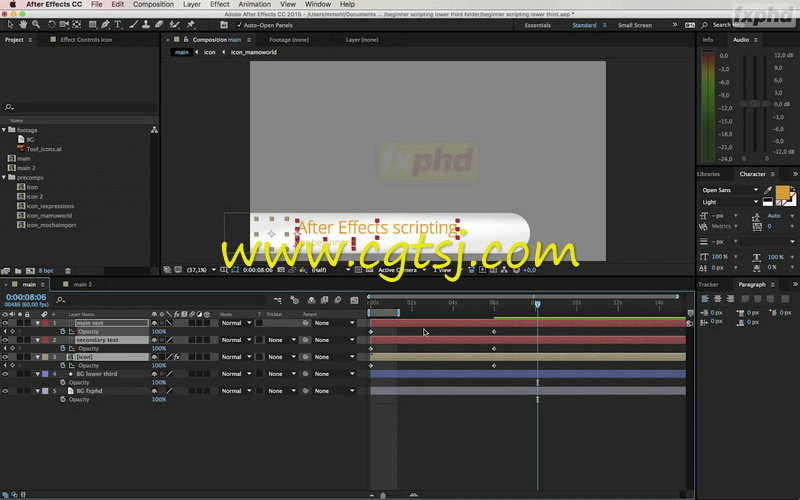Toggle Opacity stopwatch for main text layer
The image size is (800, 500).
pyautogui.click(x=63, y=332)
